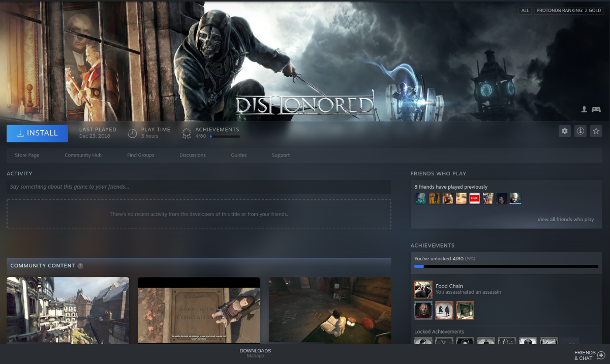Open the blue robot friend avatar
The width and height of the screenshot is (610, 364).
(420, 198)
